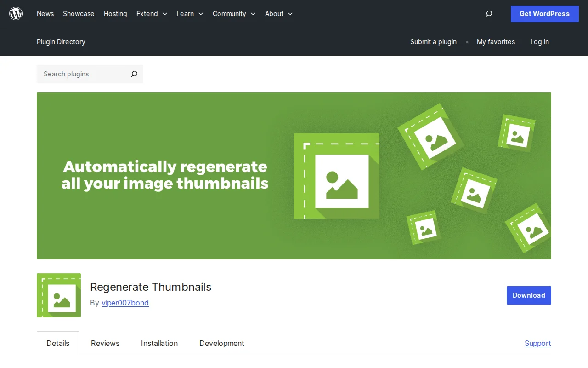This screenshot has width=588, height=368.
Task: Open the Support page link
Action: 537,343
